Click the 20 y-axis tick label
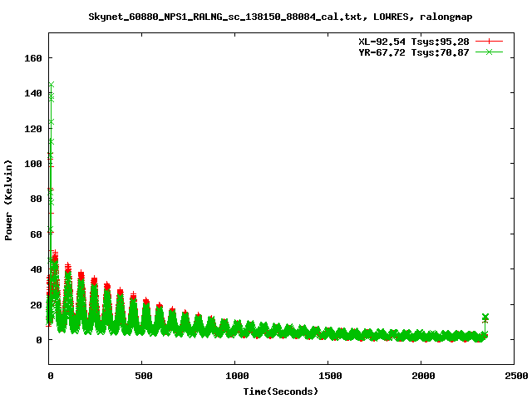The image size is (532, 399). 36,305
